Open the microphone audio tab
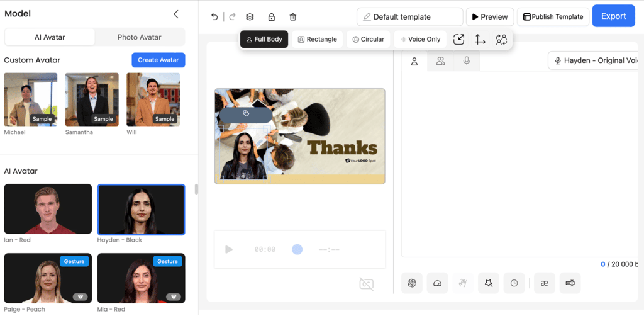The height and width of the screenshot is (316, 644). click(467, 61)
